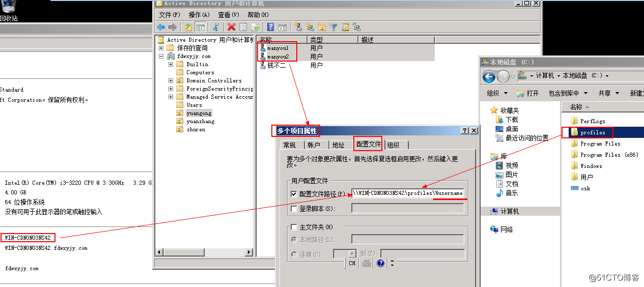Click the Export list icon
Image resolution: width=644 pixels, height=287 pixels.
(x=255, y=27)
